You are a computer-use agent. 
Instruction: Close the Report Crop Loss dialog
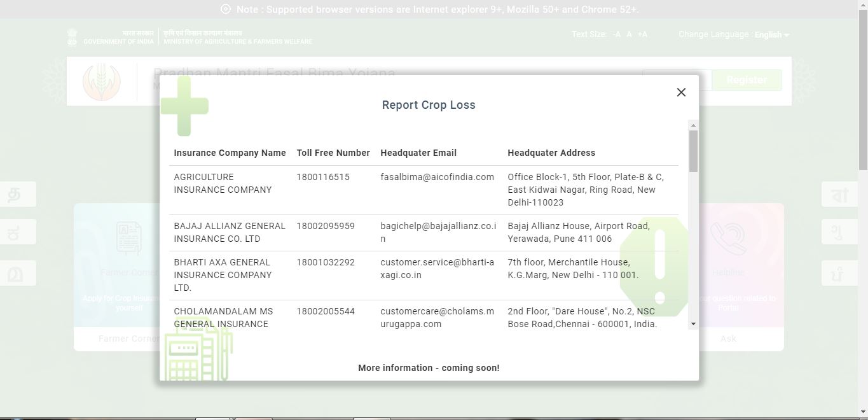(x=681, y=92)
